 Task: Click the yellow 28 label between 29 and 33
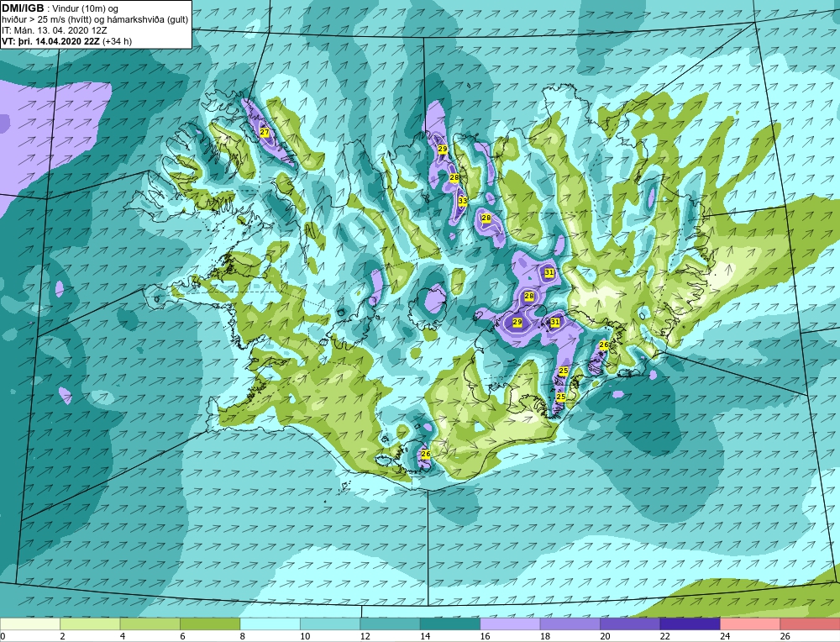454,177
